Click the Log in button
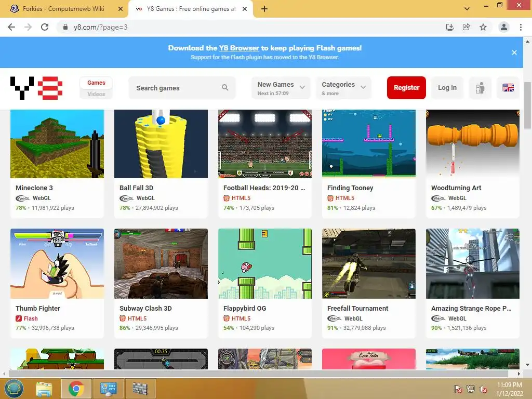532x399 pixels. pyautogui.click(x=447, y=87)
